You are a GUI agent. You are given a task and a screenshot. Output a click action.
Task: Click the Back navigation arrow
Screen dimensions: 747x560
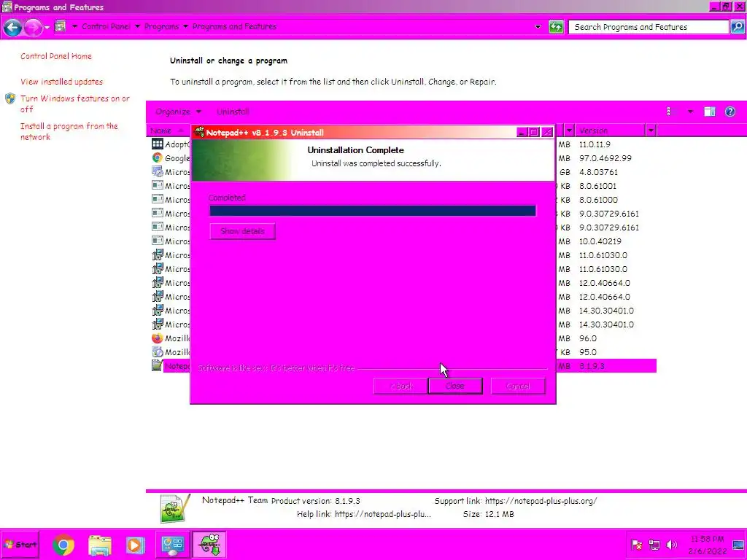[13, 27]
